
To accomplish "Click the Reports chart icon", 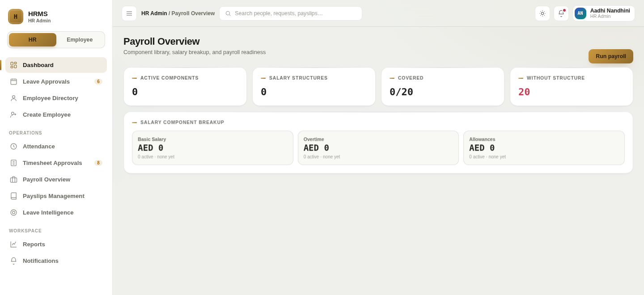I will pos(13,244).
